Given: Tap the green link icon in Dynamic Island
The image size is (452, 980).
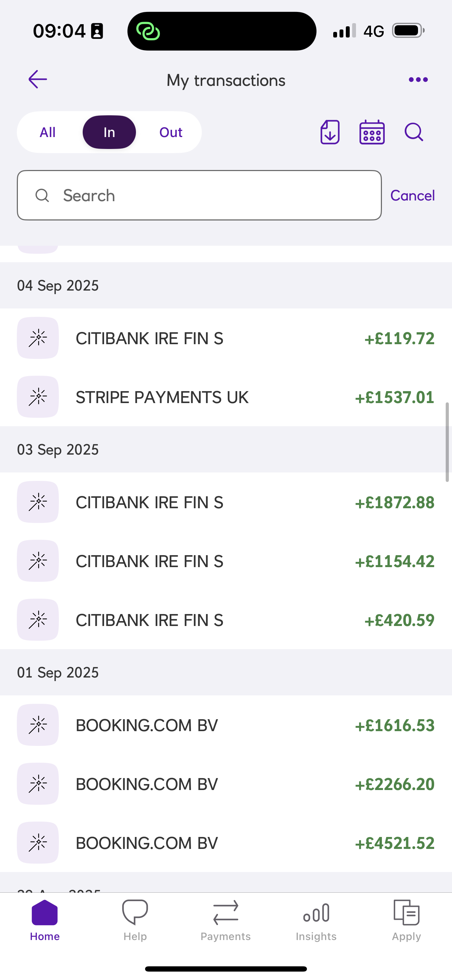Looking at the screenshot, I should pyautogui.click(x=148, y=31).
